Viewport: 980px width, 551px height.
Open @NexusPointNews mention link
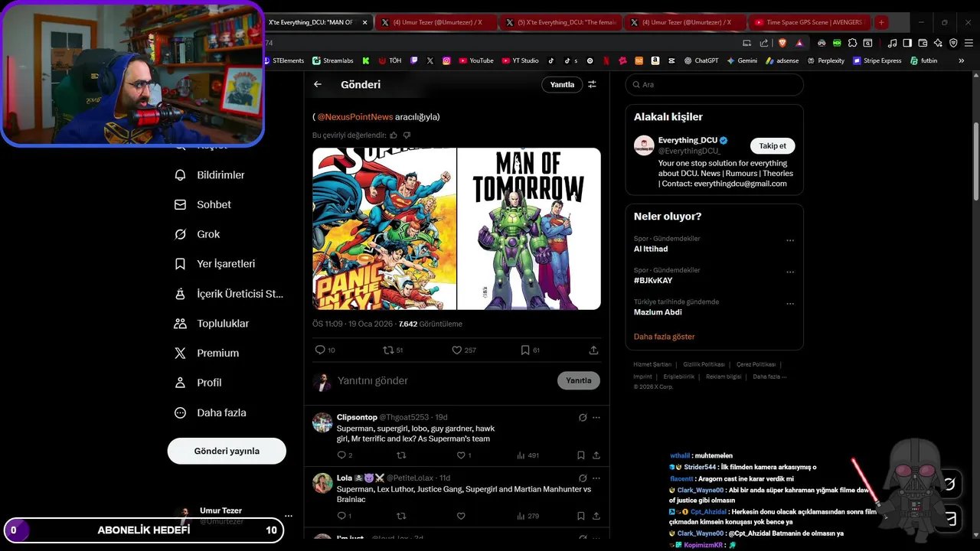point(355,116)
